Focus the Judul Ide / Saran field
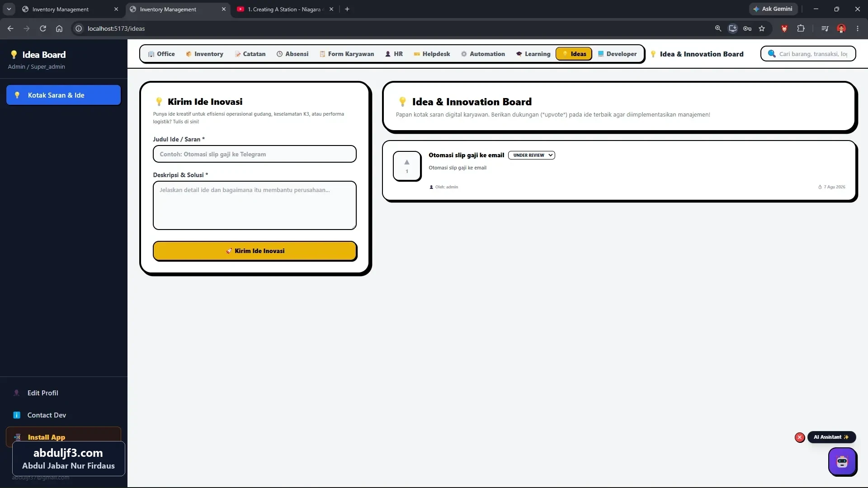Viewport: 868px width, 488px height. click(x=255, y=154)
